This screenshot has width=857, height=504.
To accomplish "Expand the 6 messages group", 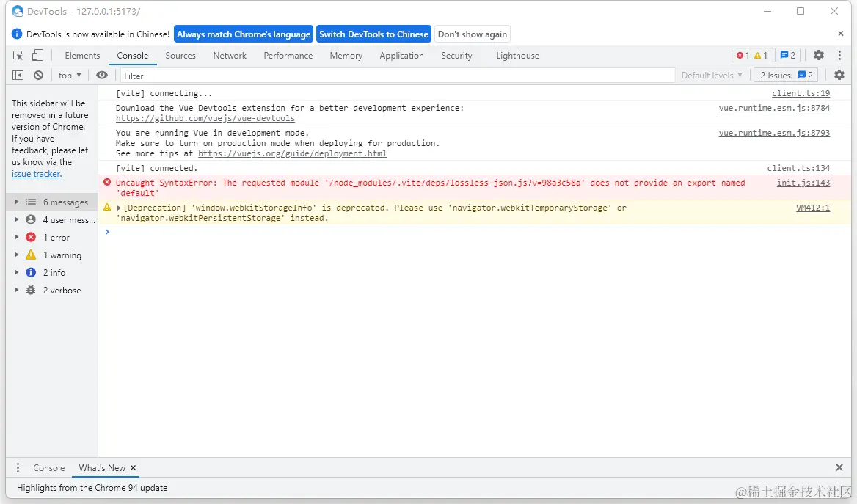I will [x=16, y=202].
